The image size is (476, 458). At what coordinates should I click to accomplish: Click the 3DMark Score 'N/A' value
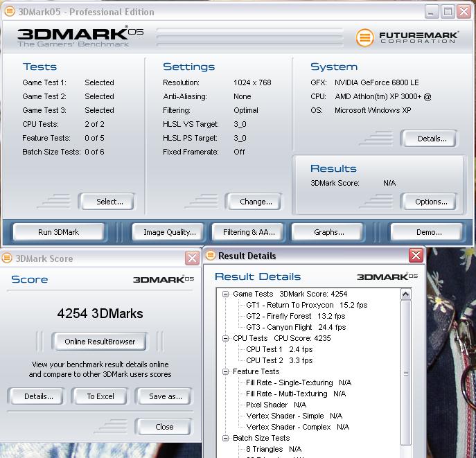click(389, 183)
